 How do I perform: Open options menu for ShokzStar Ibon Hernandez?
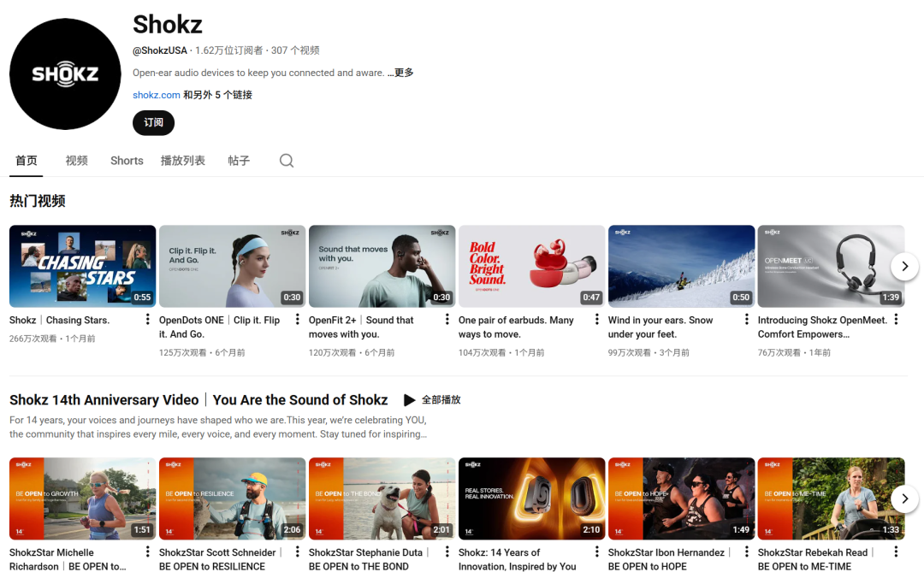click(746, 551)
